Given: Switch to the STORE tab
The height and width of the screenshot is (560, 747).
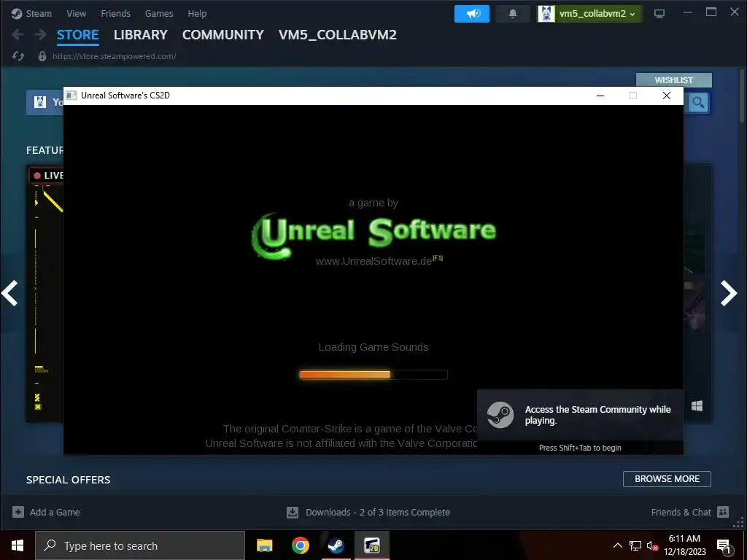Looking at the screenshot, I should [x=77, y=35].
